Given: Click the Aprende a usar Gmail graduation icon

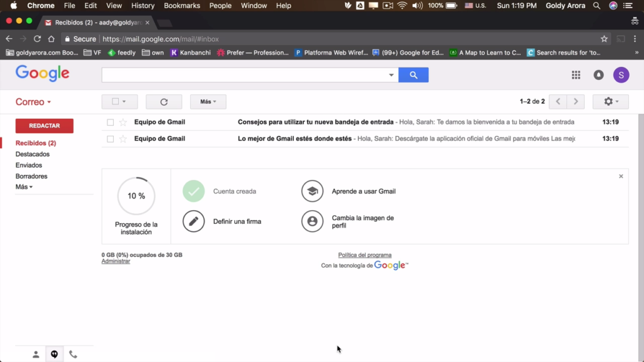Looking at the screenshot, I should [312, 191].
